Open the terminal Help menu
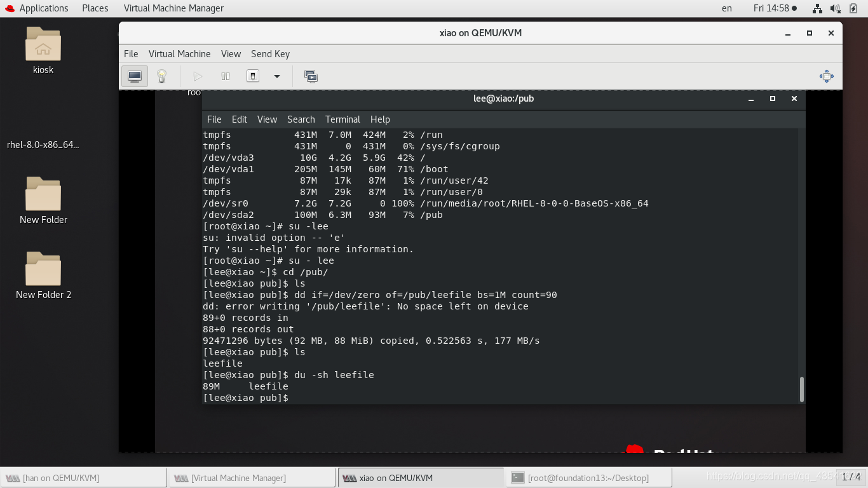Viewport: 868px width, 488px height. point(380,119)
